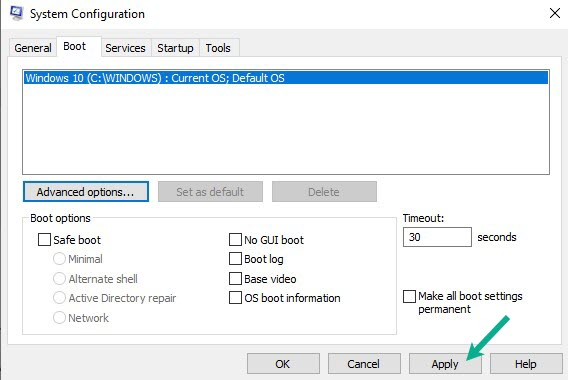The width and height of the screenshot is (568, 380).
Task: Switch to the General tab
Action: point(33,48)
